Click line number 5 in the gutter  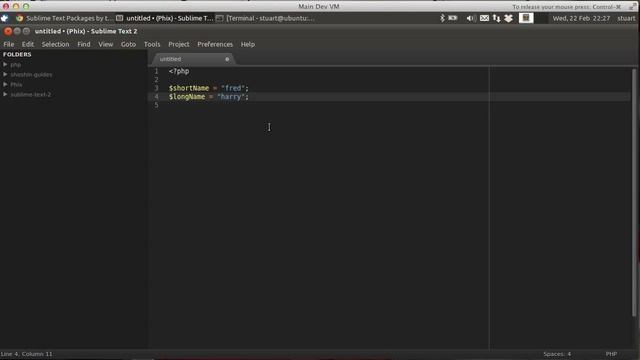(156, 105)
